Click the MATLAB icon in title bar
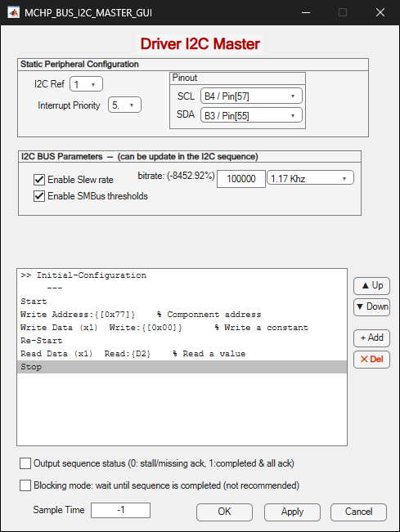Screen dimensions: 400x532 [x=14, y=12]
